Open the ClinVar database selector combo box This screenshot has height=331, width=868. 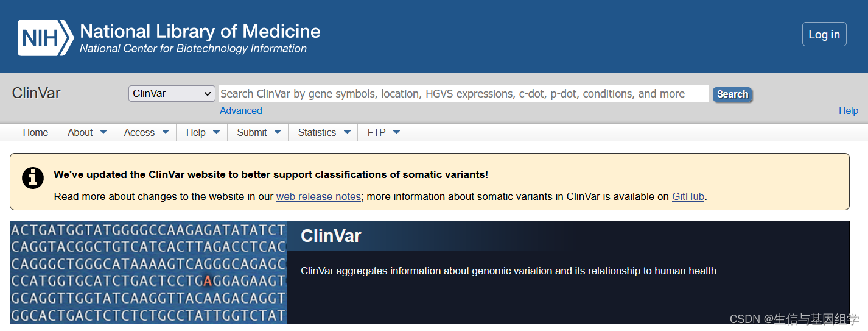(x=172, y=93)
